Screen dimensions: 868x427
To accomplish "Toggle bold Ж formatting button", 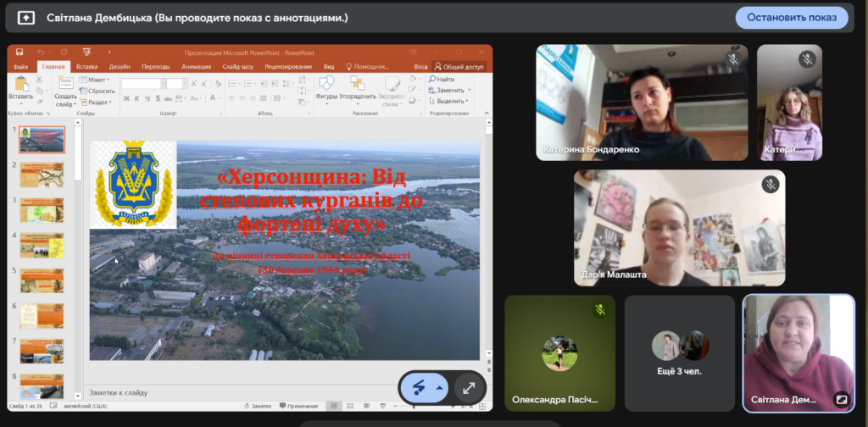I will coord(125,97).
